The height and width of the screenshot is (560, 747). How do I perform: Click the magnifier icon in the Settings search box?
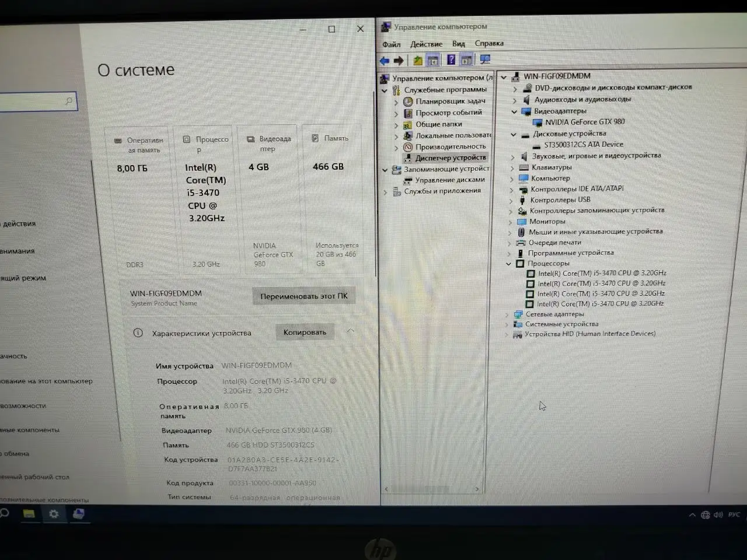(x=69, y=101)
